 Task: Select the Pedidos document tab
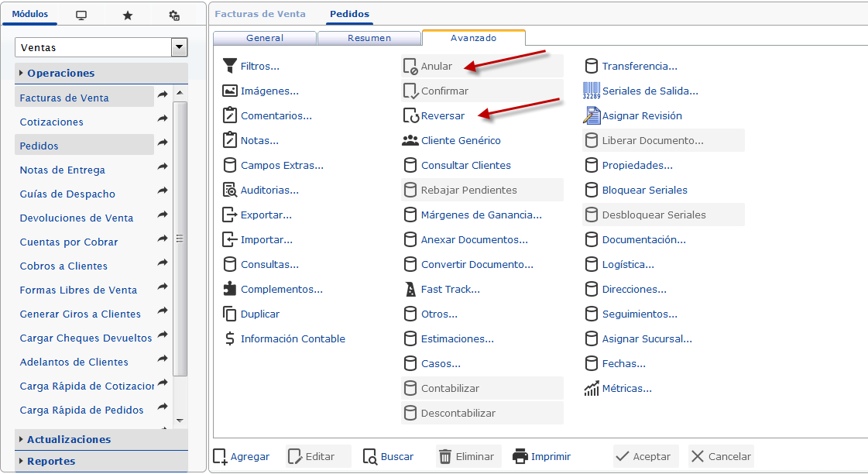(349, 14)
